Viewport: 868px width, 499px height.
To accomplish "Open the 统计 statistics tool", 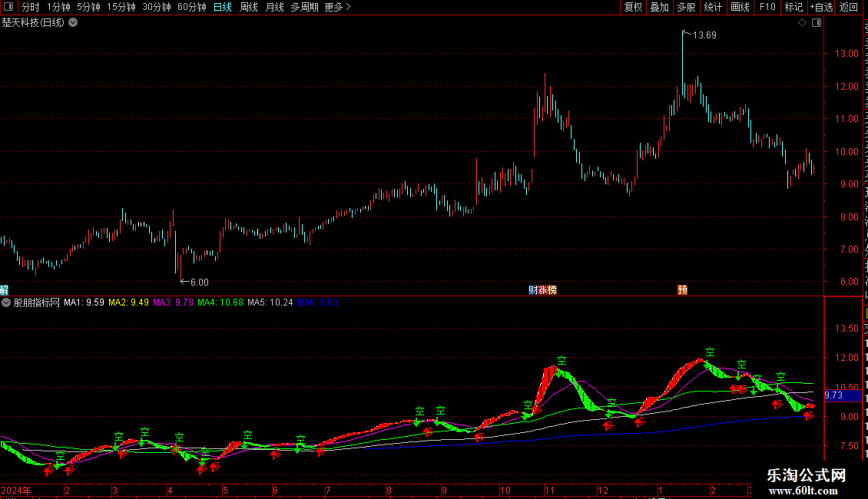I will (712, 7).
